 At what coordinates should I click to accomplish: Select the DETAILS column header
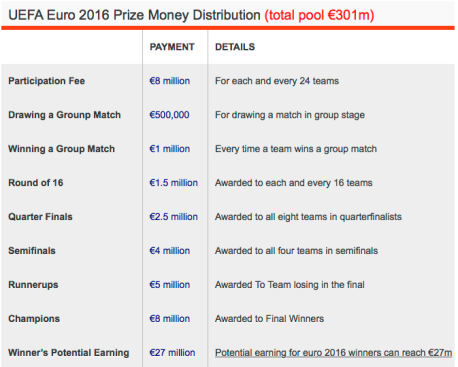point(235,47)
